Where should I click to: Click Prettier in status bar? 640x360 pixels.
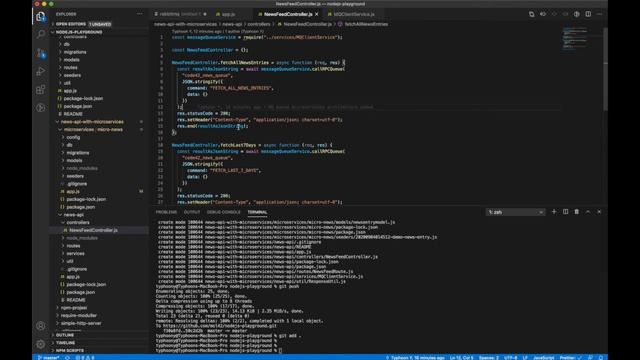coord(570,357)
